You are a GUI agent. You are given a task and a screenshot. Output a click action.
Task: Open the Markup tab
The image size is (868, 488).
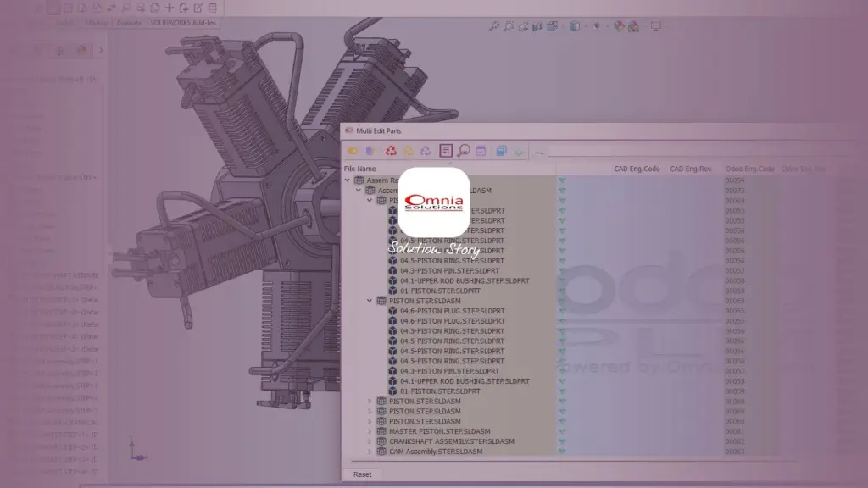coord(97,23)
